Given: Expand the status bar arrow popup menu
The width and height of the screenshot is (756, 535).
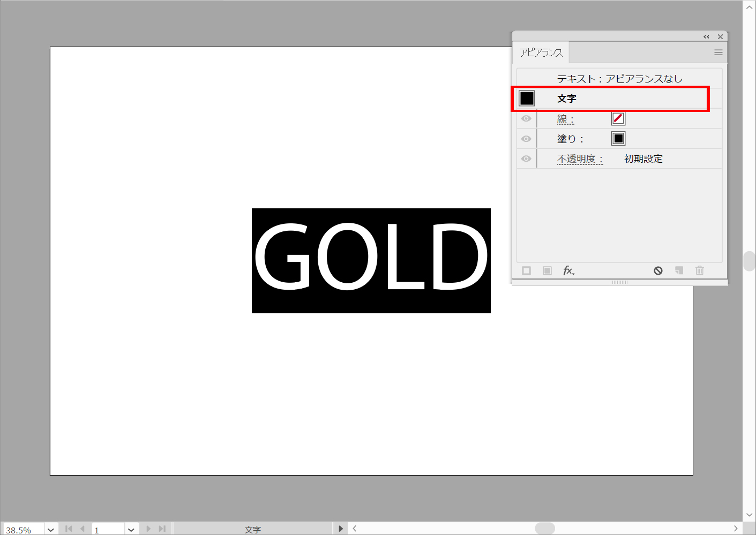Looking at the screenshot, I should [341, 529].
